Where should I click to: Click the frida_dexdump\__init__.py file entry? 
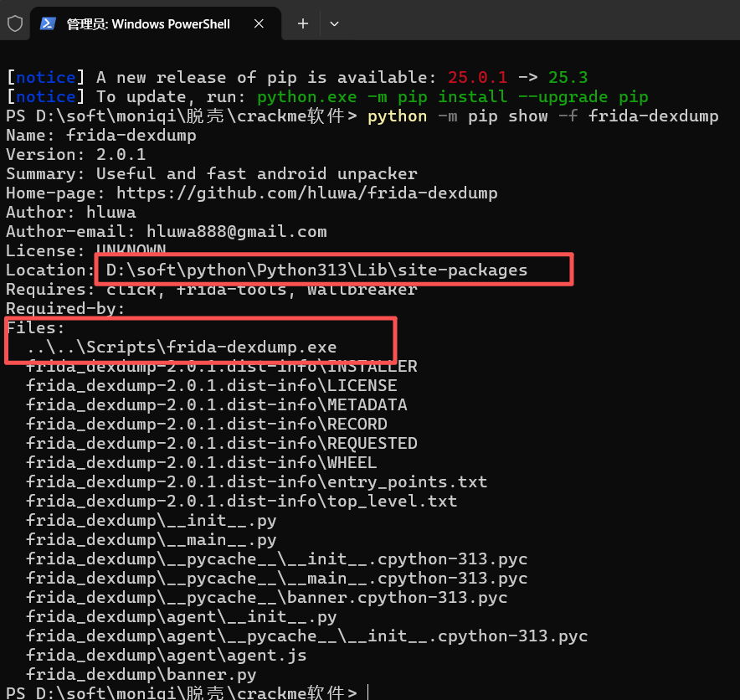[x=151, y=521]
